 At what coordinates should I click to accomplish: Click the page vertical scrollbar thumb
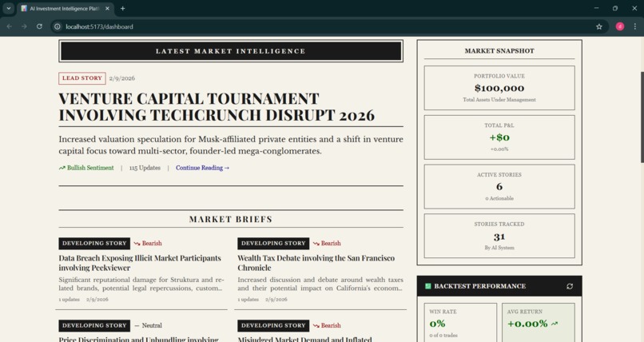(642, 117)
